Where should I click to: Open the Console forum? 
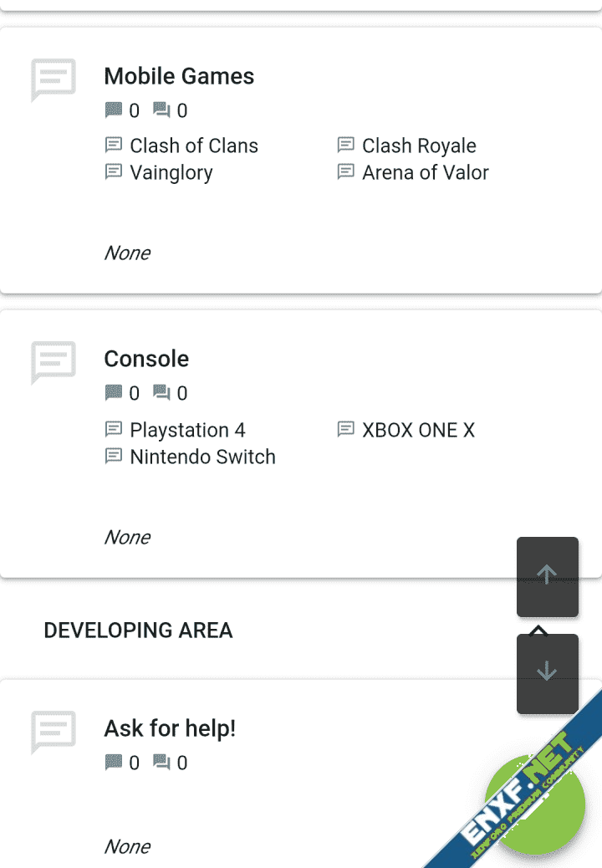click(146, 359)
